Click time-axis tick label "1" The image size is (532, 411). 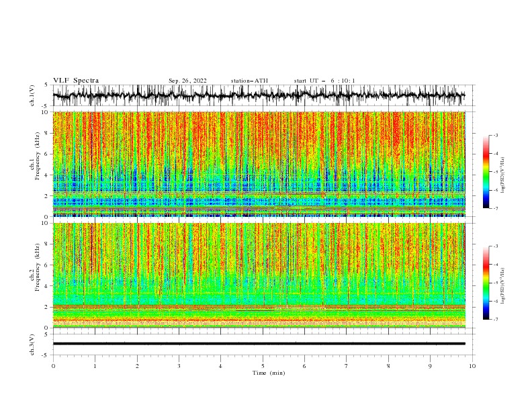coord(95,366)
